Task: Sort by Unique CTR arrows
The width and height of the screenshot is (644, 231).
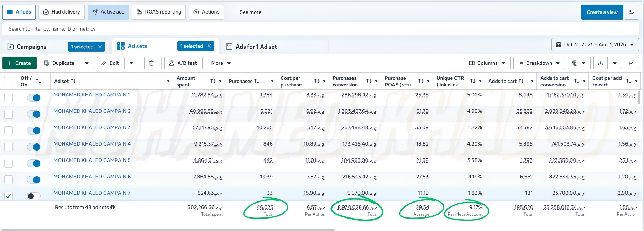Action: pyautogui.click(x=473, y=81)
